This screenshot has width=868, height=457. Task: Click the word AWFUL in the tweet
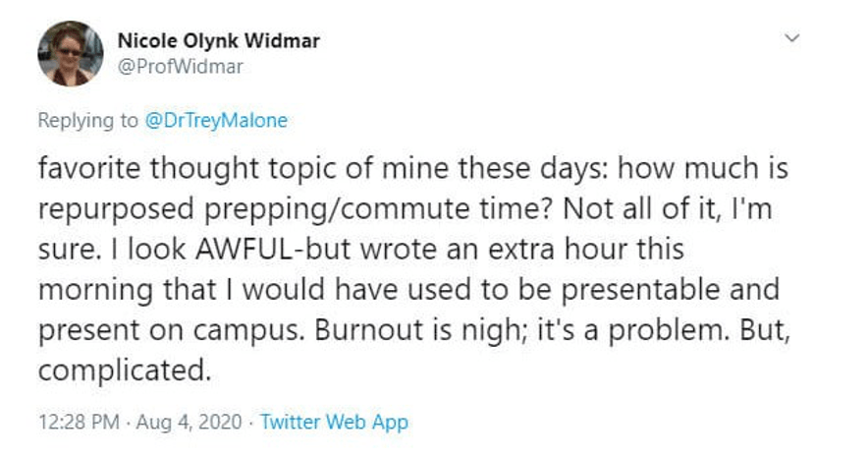point(244,250)
